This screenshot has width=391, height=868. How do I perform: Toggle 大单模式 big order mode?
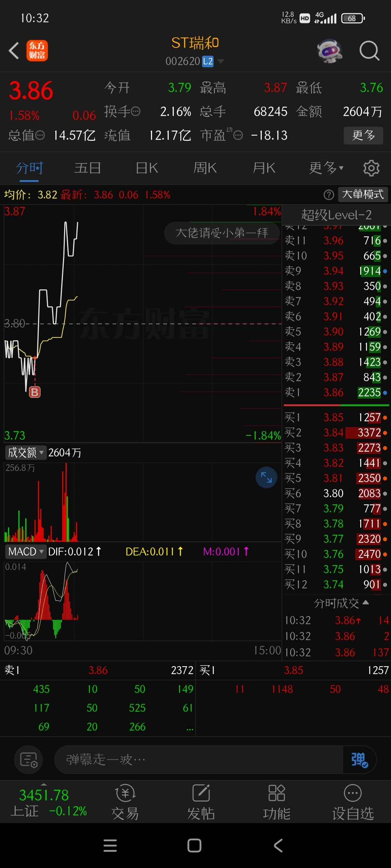(363, 195)
